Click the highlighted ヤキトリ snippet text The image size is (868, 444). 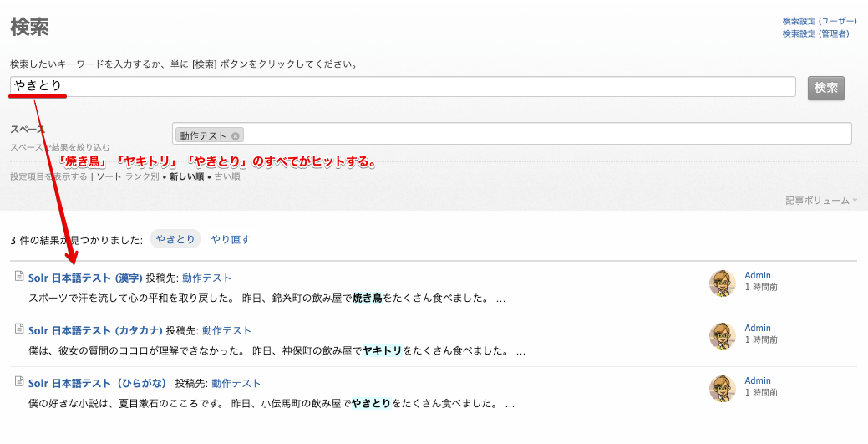coord(383,351)
